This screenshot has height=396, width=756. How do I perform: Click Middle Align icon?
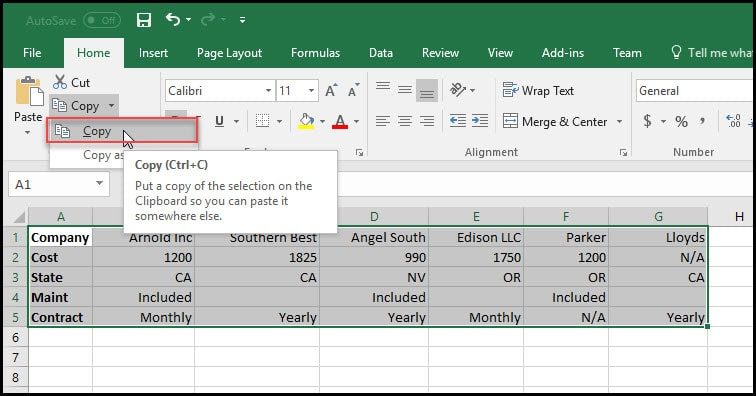pos(405,90)
